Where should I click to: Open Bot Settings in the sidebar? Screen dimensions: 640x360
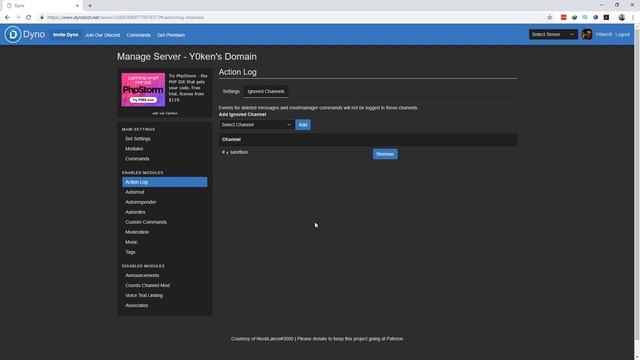[164, 139]
